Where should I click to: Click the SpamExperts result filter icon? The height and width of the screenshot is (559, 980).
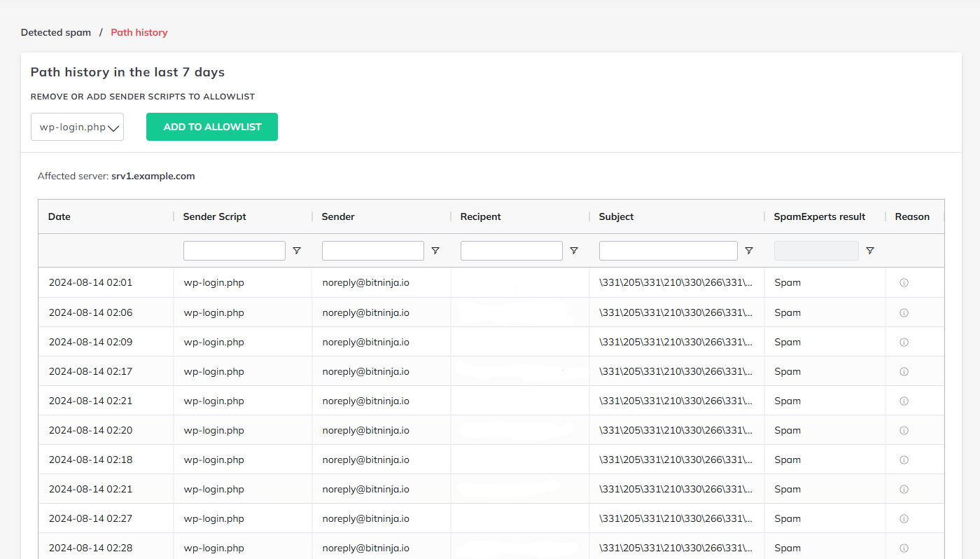coord(870,251)
